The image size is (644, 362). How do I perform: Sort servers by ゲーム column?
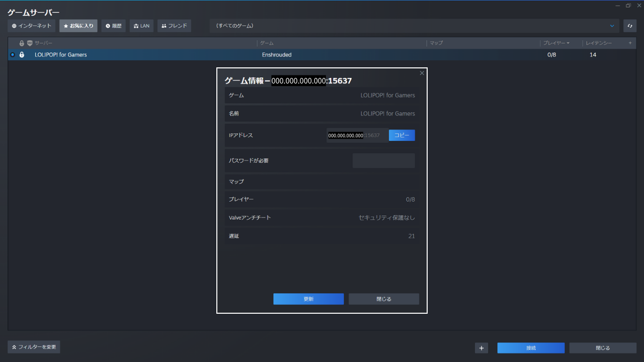[x=267, y=43]
